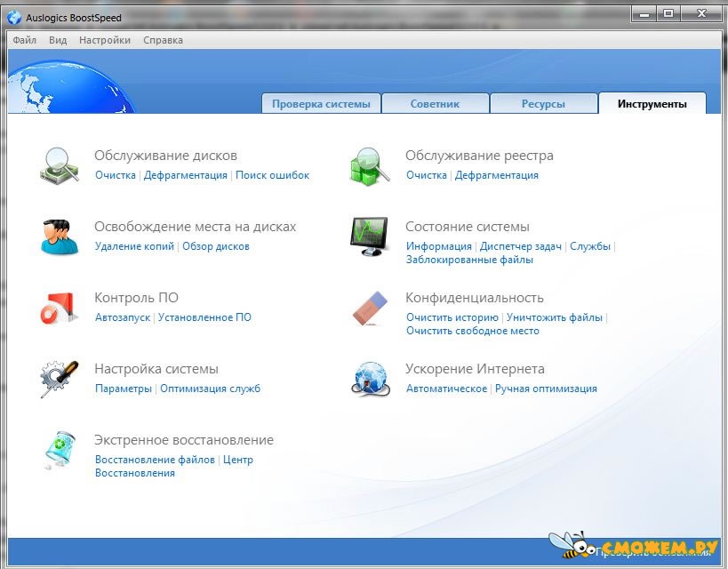This screenshot has height=569, width=728.
Task: Open registry Очистка link under Обслуживание реестра
Action: [x=427, y=175]
